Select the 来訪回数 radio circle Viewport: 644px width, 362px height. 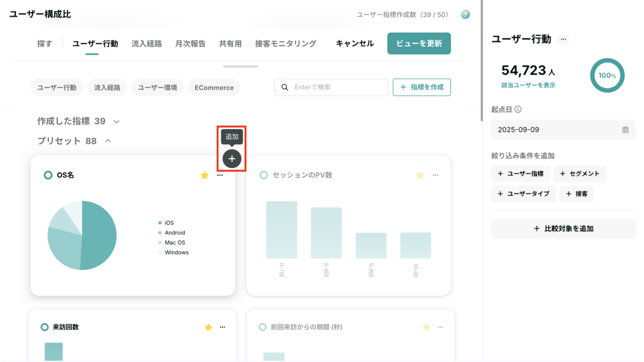[45, 327]
